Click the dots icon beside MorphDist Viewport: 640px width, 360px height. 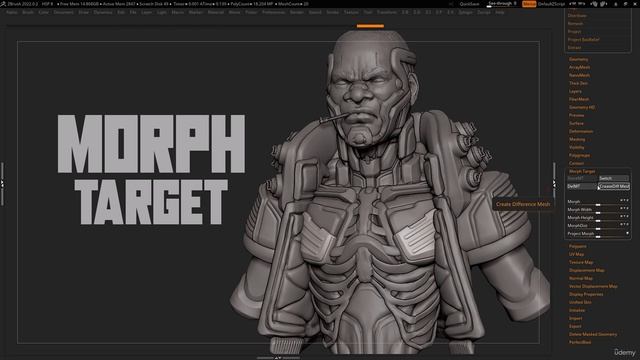(x=624, y=224)
